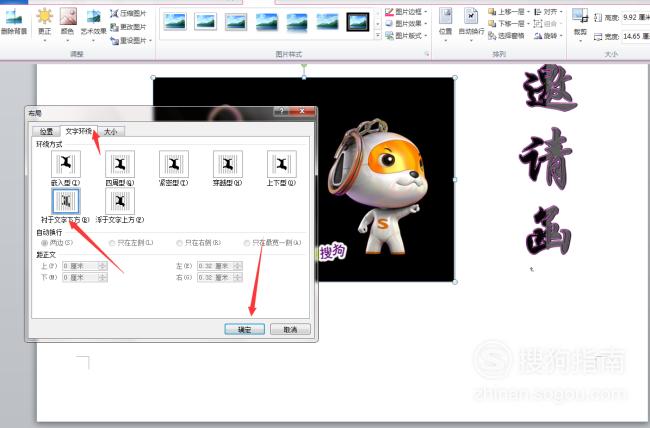
Task: Click the 请 WordArt character
Action: tap(546, 160)
